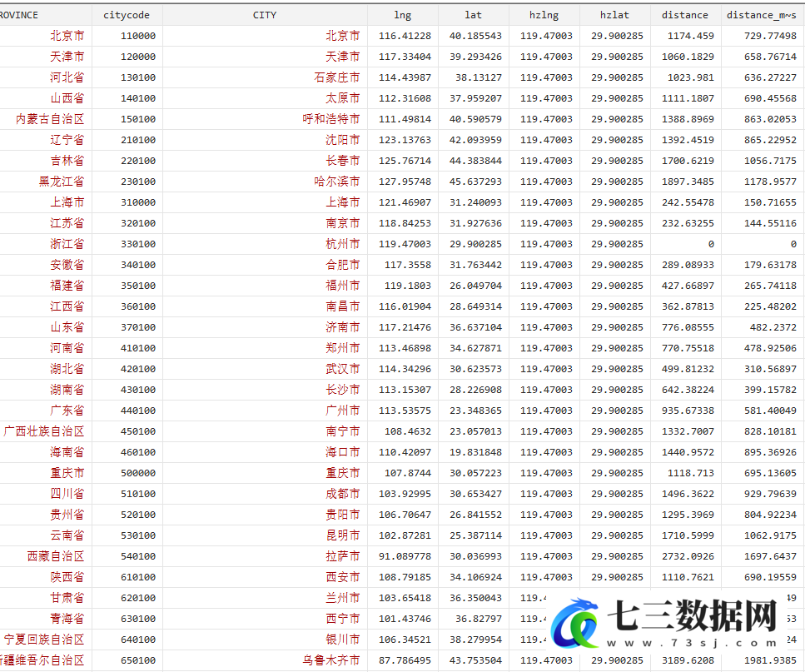Click province cell 安徽省

point(67,265)
